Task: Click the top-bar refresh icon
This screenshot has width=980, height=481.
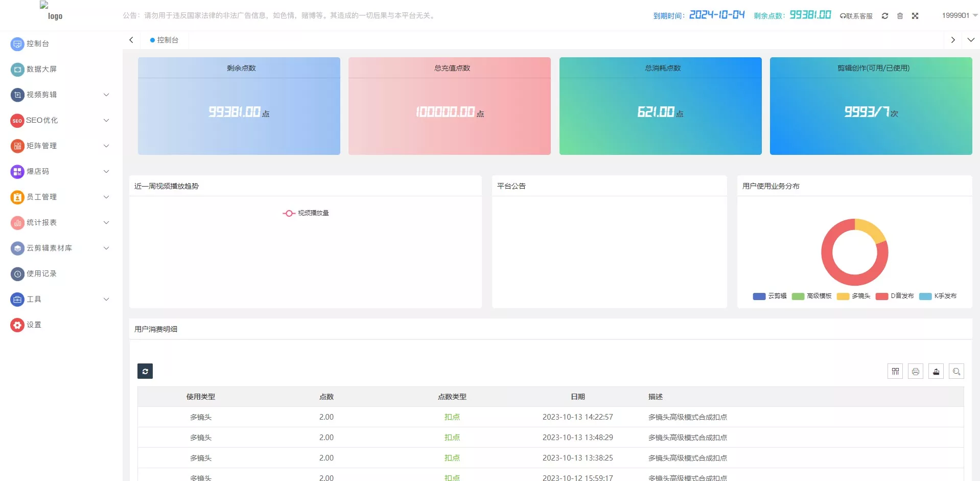Action: click(885, 16)
